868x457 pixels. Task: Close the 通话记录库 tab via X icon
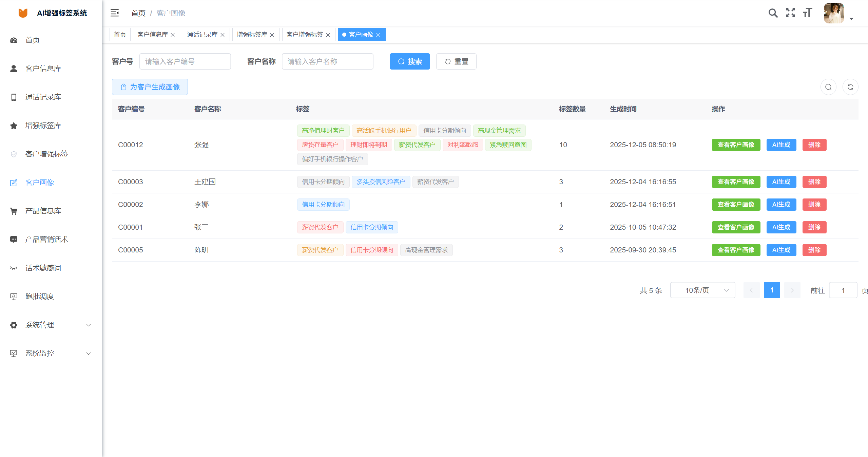coord(223,35)
